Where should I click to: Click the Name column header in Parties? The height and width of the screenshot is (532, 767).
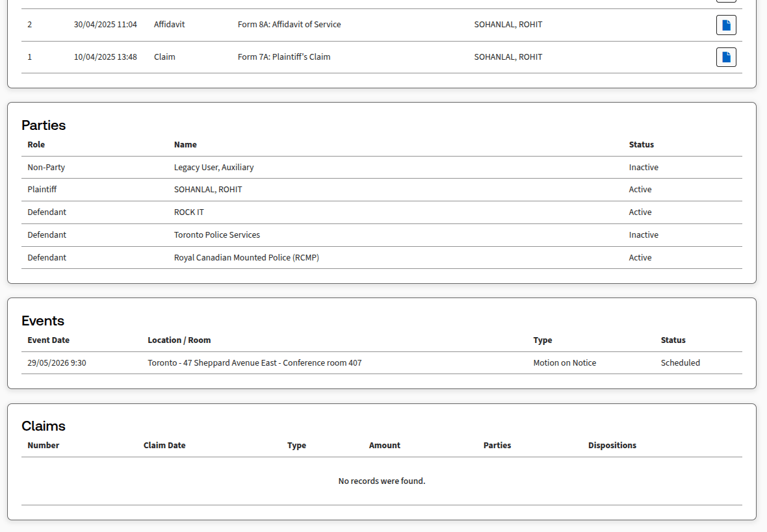click(x=185, y=145)
